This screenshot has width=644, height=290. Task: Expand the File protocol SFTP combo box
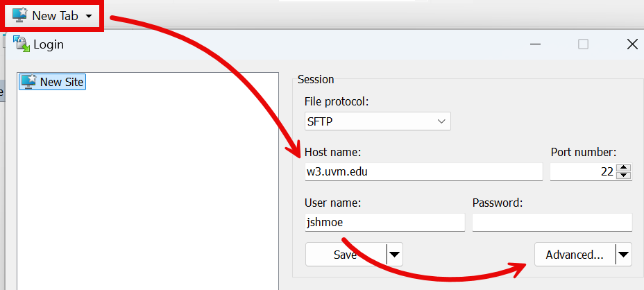coord(378,121)
